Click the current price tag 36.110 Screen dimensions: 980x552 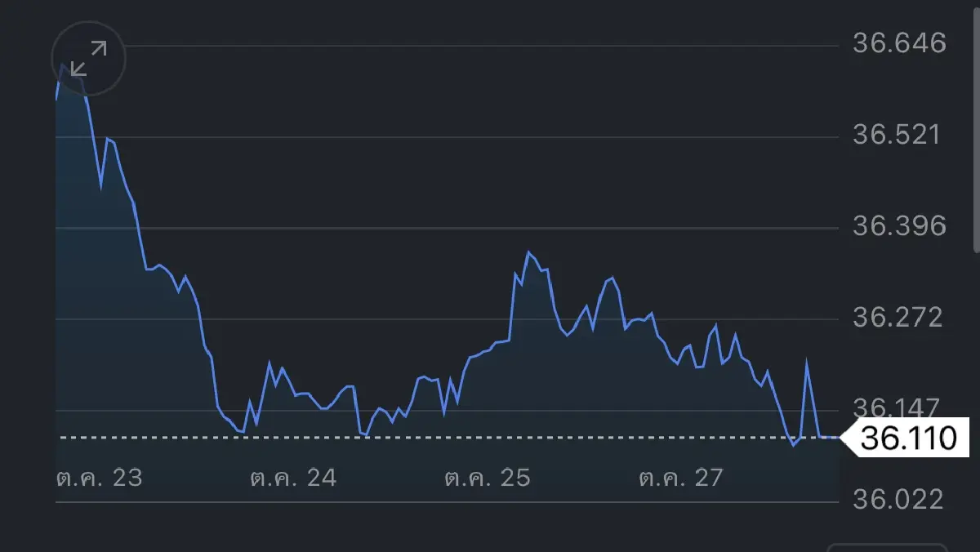click(905, 438)
